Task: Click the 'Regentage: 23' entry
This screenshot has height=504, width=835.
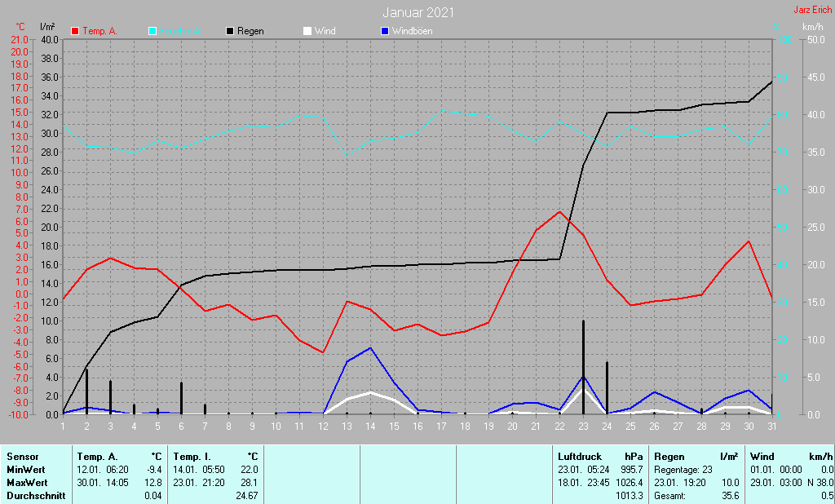Action: pos(683,470)
